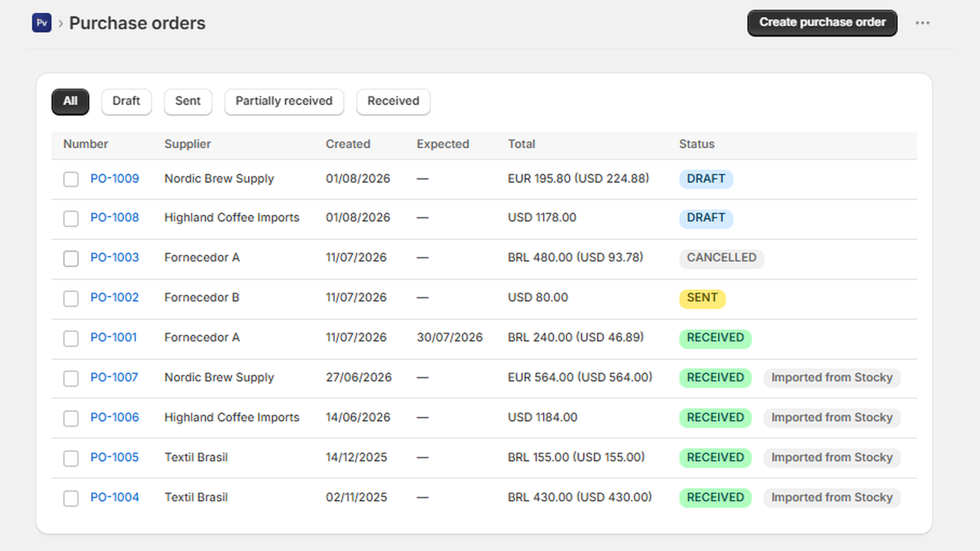Click the CANCELLED status badge for PO-1003
The width and height of the screenshot is (980, 551).
coord(722,258)
